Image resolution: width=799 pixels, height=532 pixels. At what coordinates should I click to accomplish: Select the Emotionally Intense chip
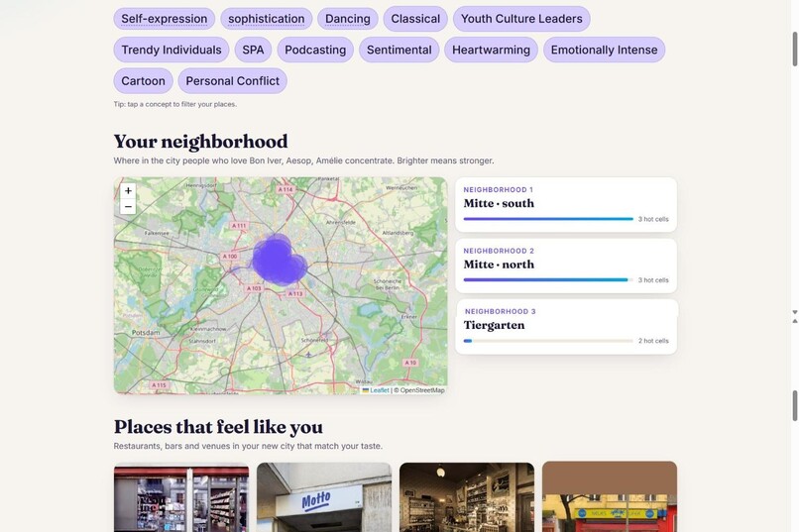point(604,50)
